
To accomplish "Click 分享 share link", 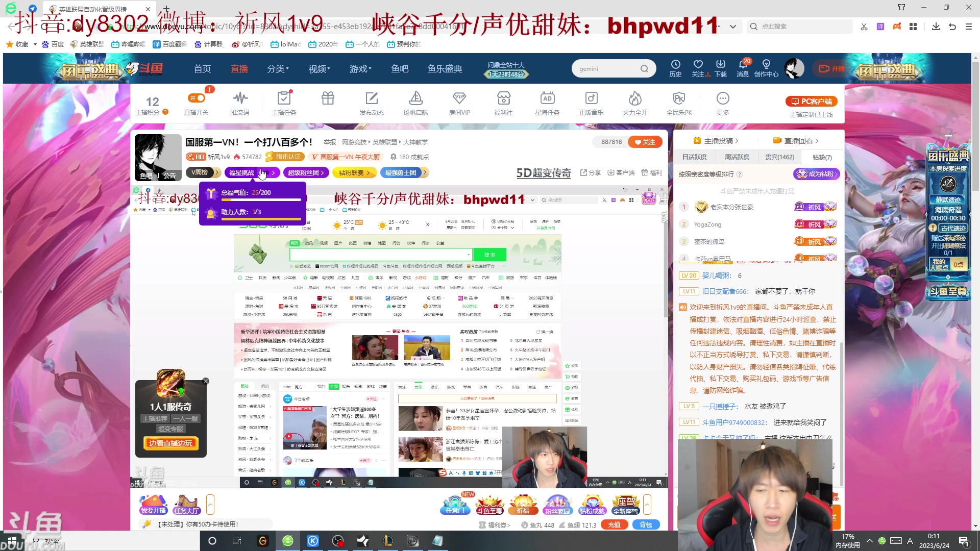I will click(x=591, y=173).
